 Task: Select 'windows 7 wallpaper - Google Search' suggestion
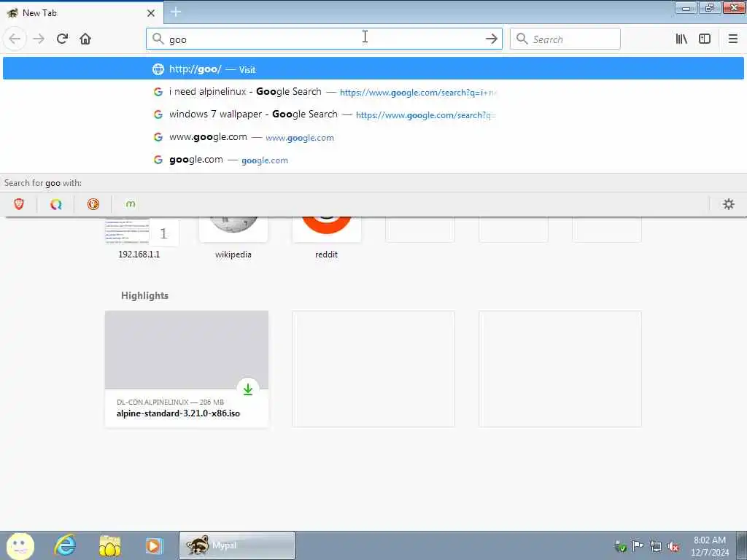(373, 114)
